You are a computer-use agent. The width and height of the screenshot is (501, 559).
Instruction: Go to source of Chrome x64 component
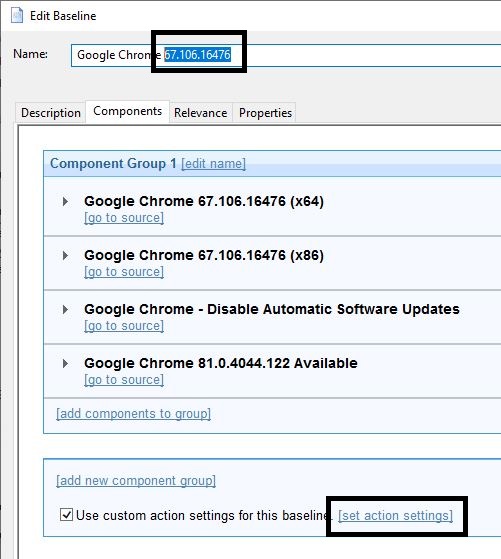pyautogui.click(x=124, y=218)
